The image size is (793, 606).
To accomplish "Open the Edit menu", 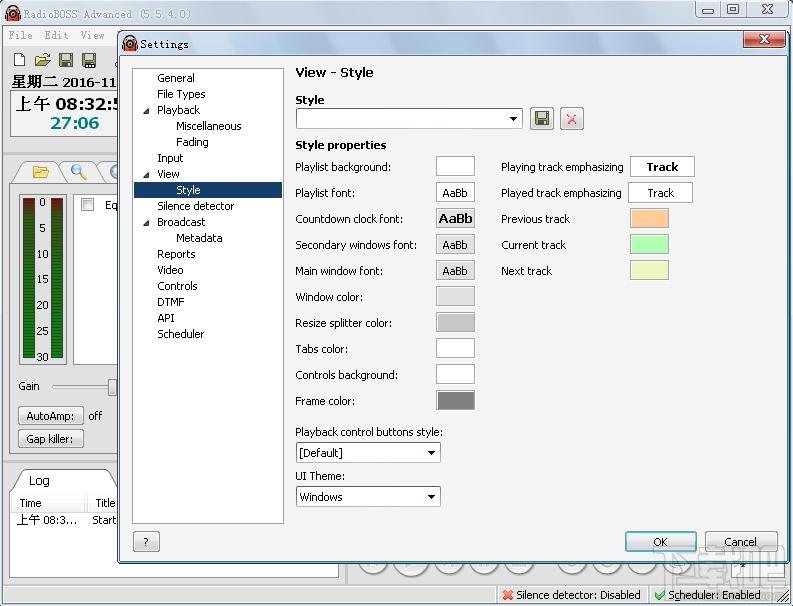I will (56, 35).
